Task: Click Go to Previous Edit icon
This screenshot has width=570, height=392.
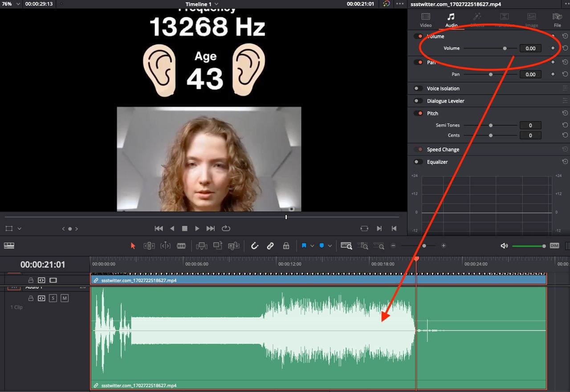Action: click(x=394, y=229)
